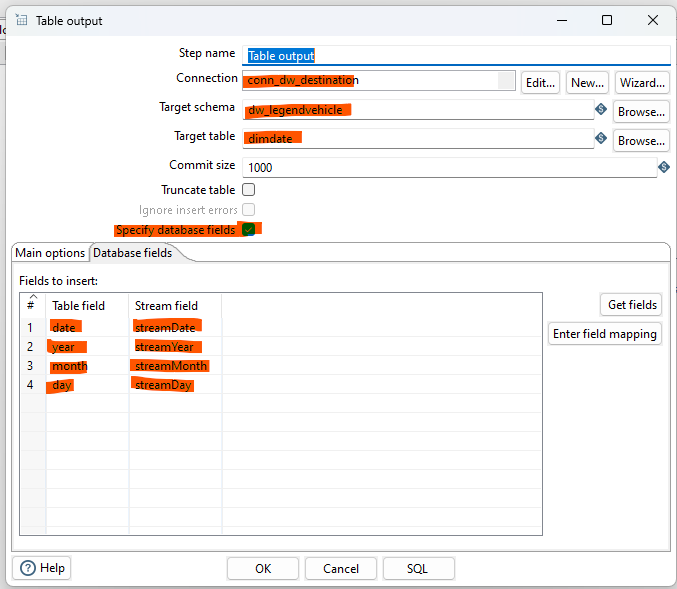Minimize the Table output dialog

[x=560, y=20]
